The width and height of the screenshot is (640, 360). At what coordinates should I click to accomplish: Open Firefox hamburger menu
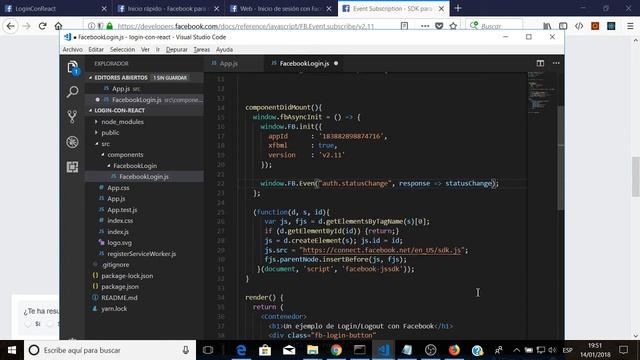pyautogui.click(x=630, y=26)
